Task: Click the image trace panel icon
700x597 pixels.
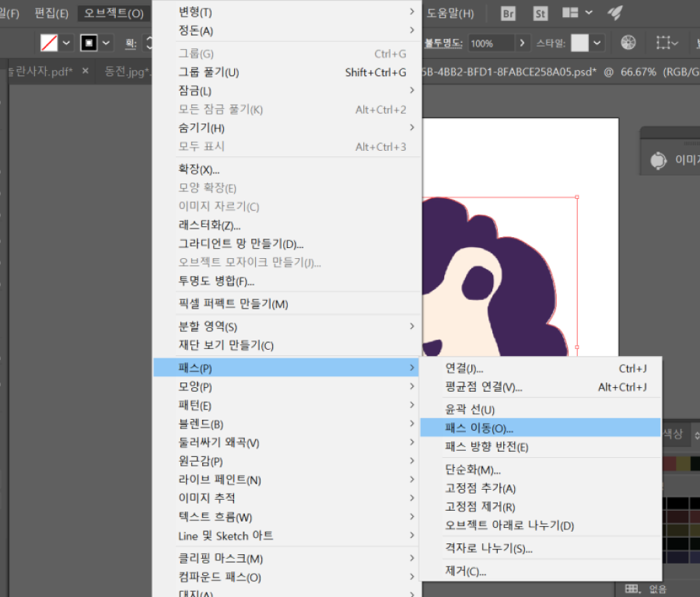Action: [658, 160]
